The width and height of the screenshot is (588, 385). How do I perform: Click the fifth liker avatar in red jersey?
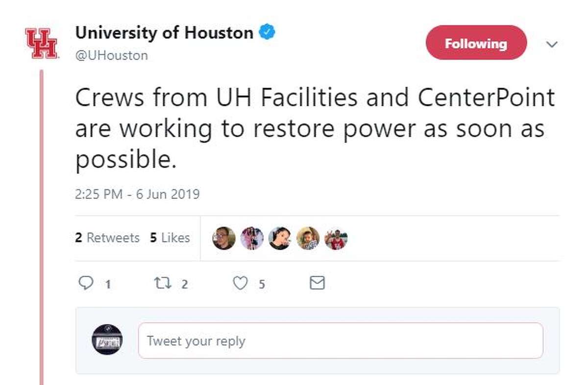(336, 239)
